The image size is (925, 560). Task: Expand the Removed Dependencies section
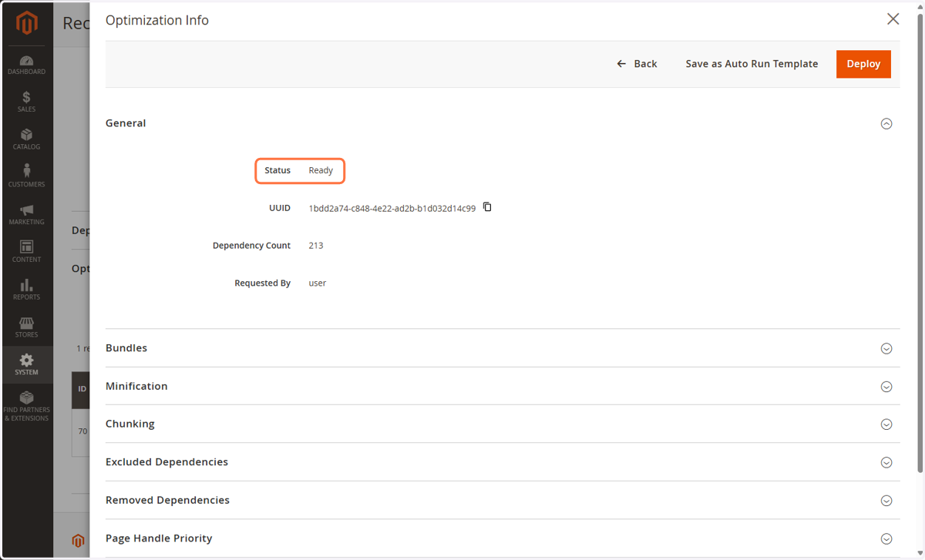(886, 501)
